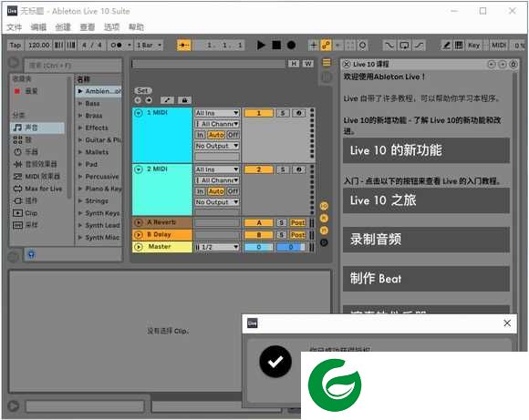Open All Ins dropdown on 1 MIDI

click(217, 113)
